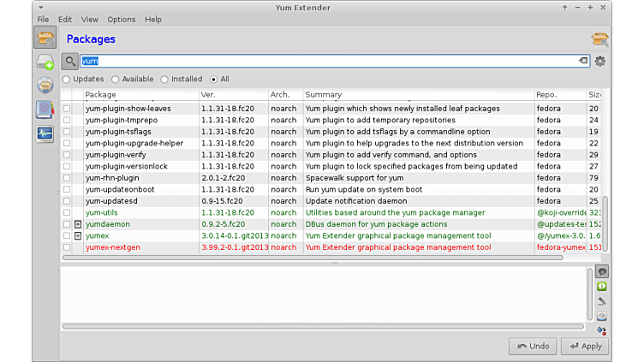Check the yum-plugin-upgrade-helper package
644x362 pixels.
(x=67, y=143)
